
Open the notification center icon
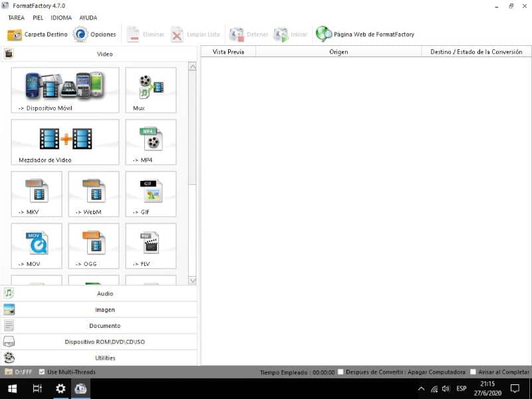tap(515, 389)
